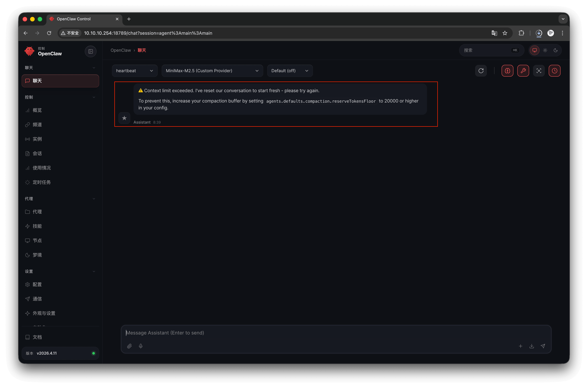This screenshot has height=388, width=588.
Task: Open 定时任务 scheduled tasks page
Action: point(60,182)
